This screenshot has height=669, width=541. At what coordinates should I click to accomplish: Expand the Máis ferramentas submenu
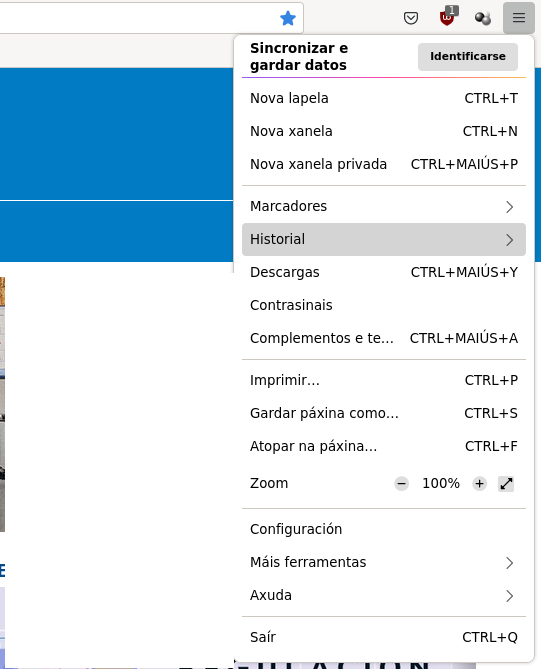(x=384, y=562)
